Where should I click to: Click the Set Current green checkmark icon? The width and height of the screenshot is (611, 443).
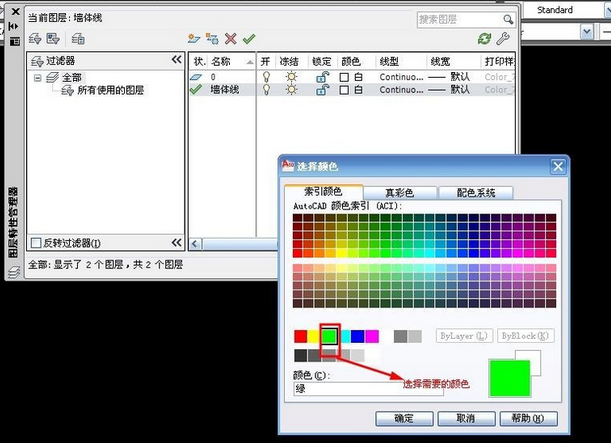coord(249,38)
